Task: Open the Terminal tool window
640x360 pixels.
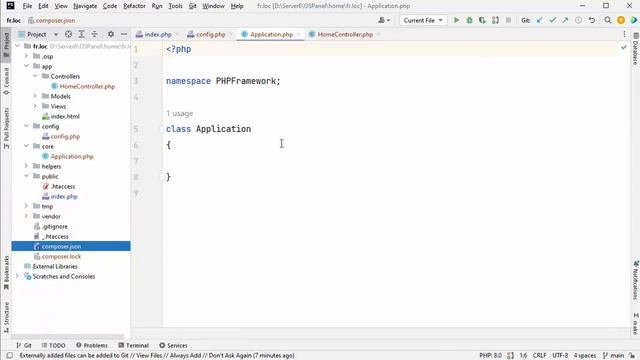Action: [133, 345]
